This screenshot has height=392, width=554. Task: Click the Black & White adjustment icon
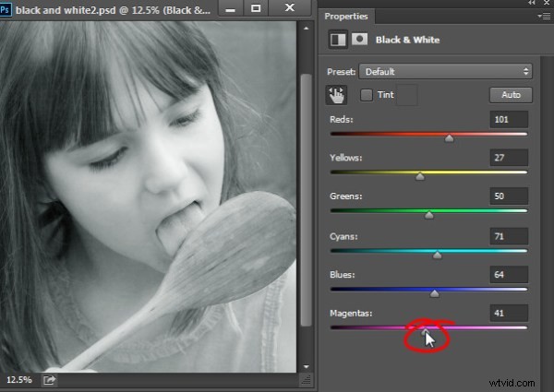(338, 40)
